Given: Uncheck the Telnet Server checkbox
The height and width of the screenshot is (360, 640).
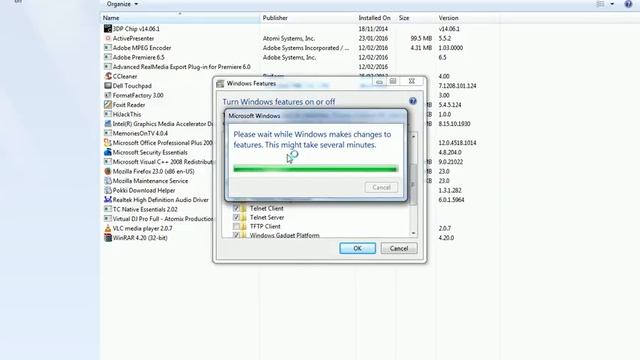Looking at the screenshot, I should 236,218.
